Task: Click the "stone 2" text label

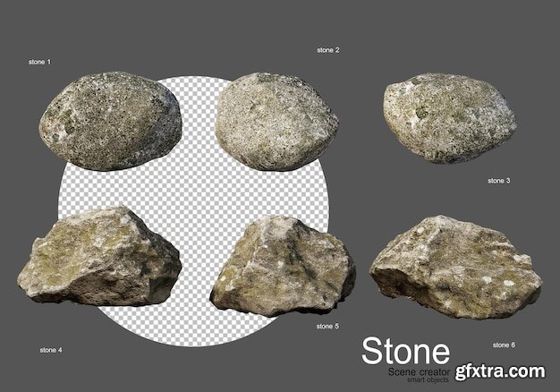Action: pyautogui.click(x=328, y=50)
